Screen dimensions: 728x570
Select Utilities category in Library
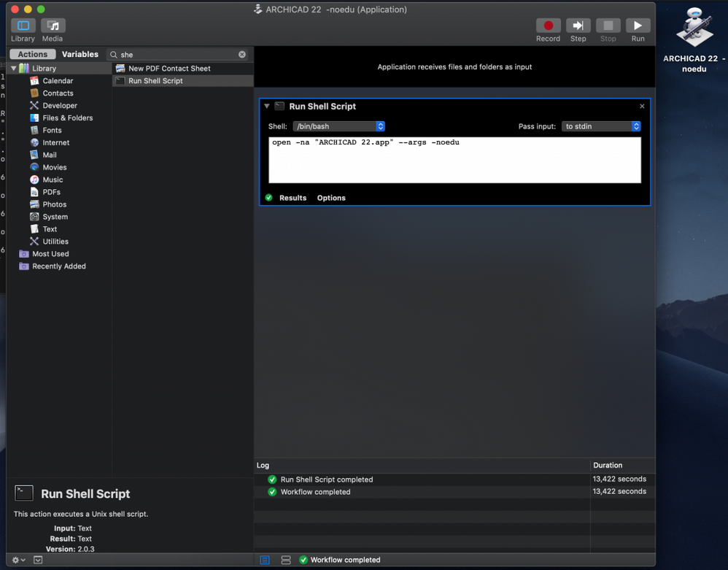[x=55, y=242]
